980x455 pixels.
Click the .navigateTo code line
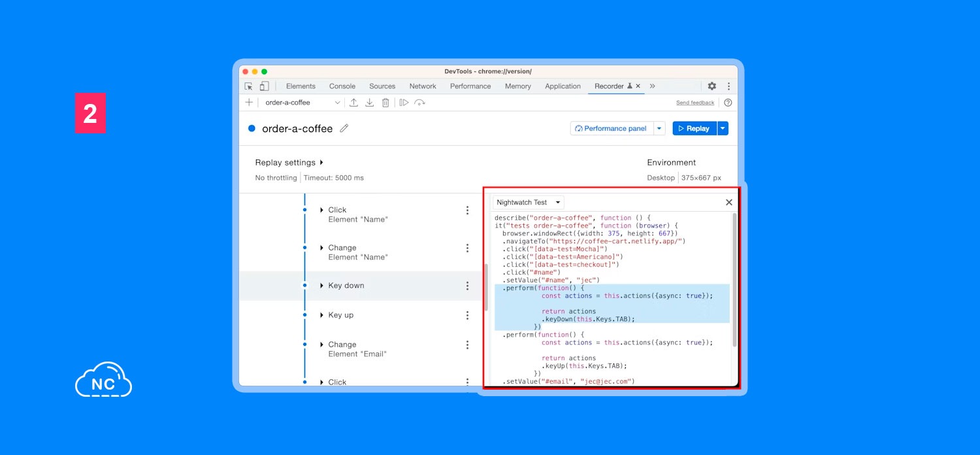(x=593, y=241)
